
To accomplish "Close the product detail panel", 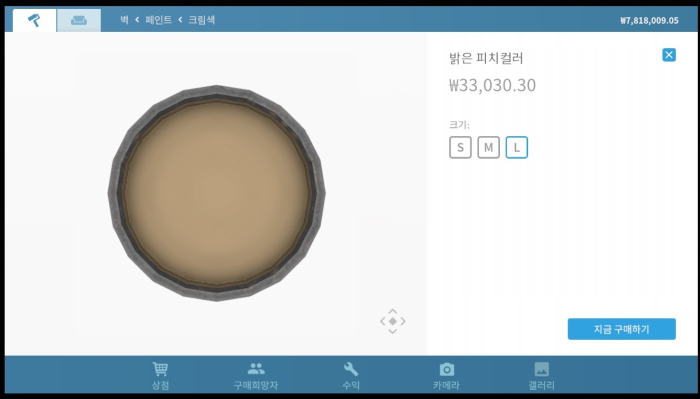I will 669,55.
